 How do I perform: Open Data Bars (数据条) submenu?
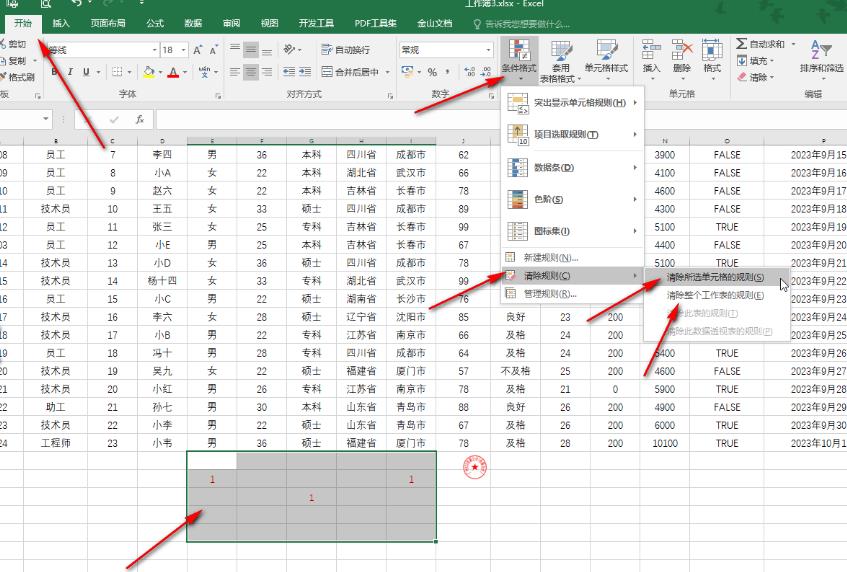[573, 167]
